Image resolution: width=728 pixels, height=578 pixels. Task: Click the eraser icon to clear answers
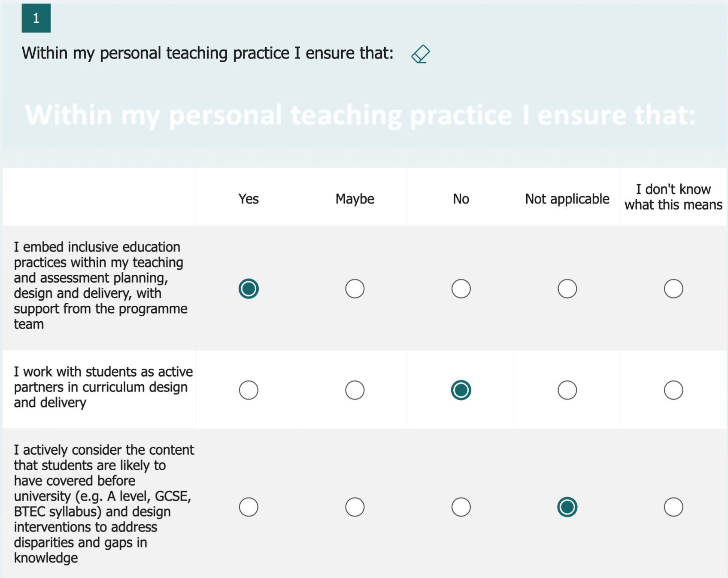[x=420, y=54]
